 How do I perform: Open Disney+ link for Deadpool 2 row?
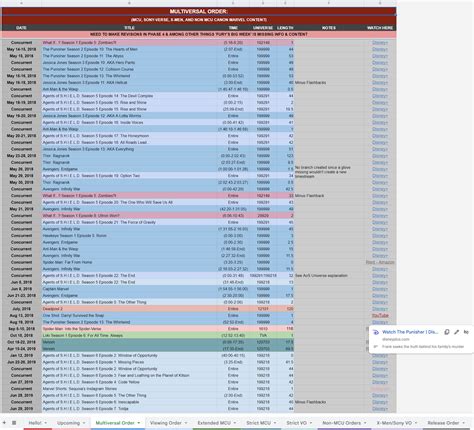(380, 309)
